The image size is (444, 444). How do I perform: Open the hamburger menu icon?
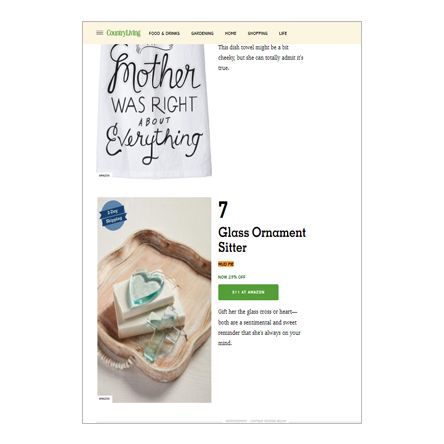(x=100, y=33)
